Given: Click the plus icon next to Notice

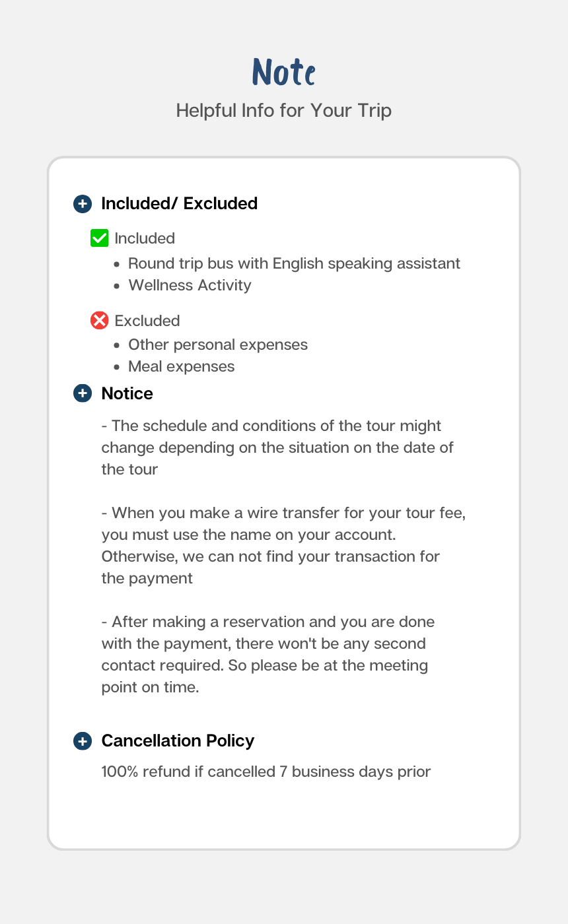Looking at the screenshot, I should pos(82,394).
